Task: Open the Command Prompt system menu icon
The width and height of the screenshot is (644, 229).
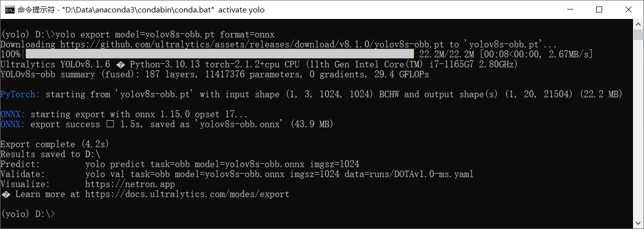Action: (x=9, y=9)
